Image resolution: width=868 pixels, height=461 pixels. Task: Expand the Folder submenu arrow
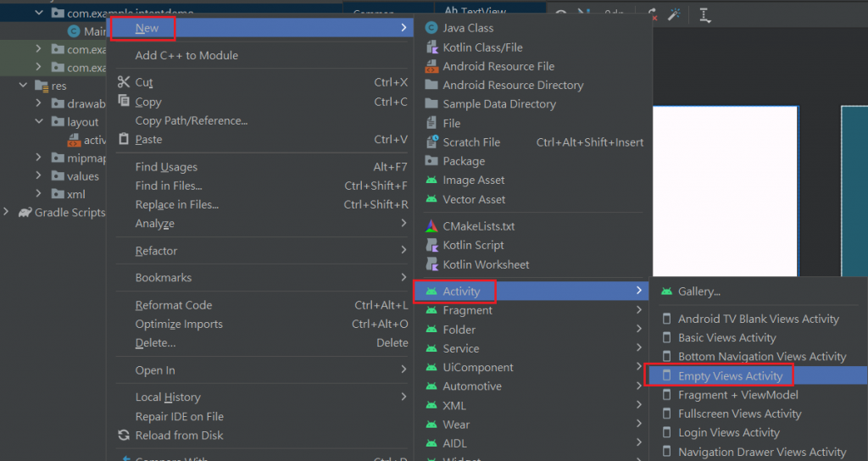tap(639, 329)
